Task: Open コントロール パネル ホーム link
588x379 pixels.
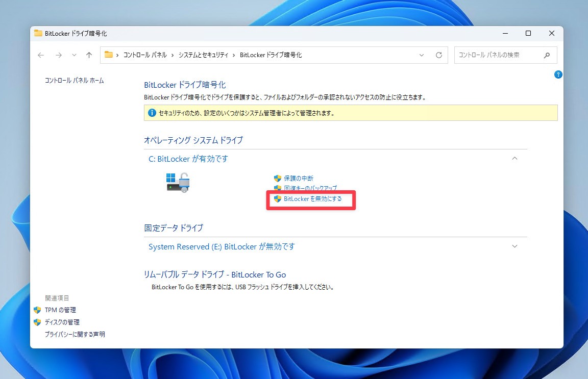Action: 74,80
